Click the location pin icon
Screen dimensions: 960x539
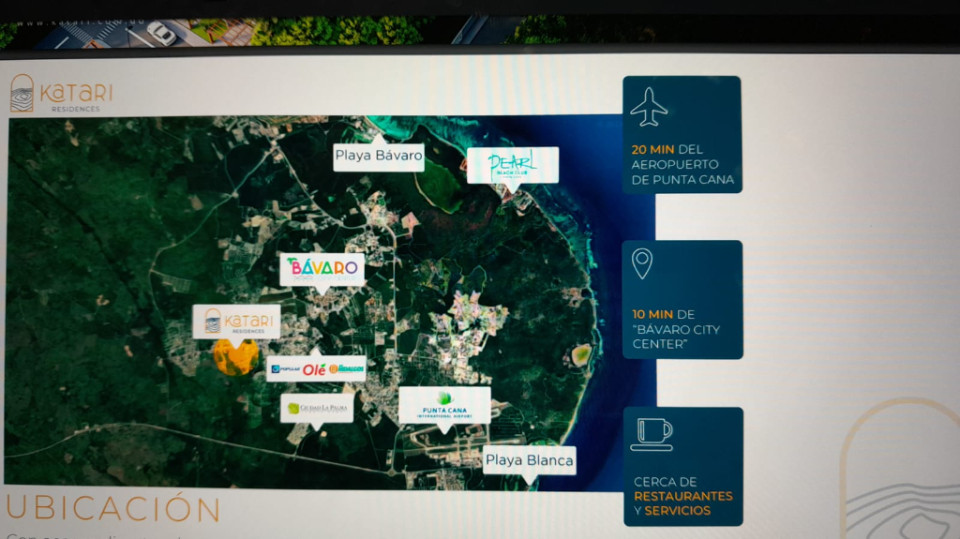(642, 264)
